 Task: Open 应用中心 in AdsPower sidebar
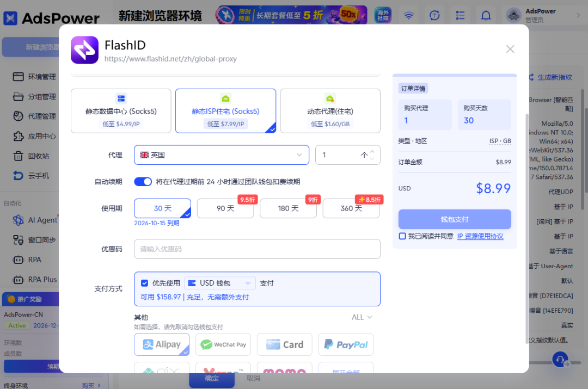click(34, 137)
